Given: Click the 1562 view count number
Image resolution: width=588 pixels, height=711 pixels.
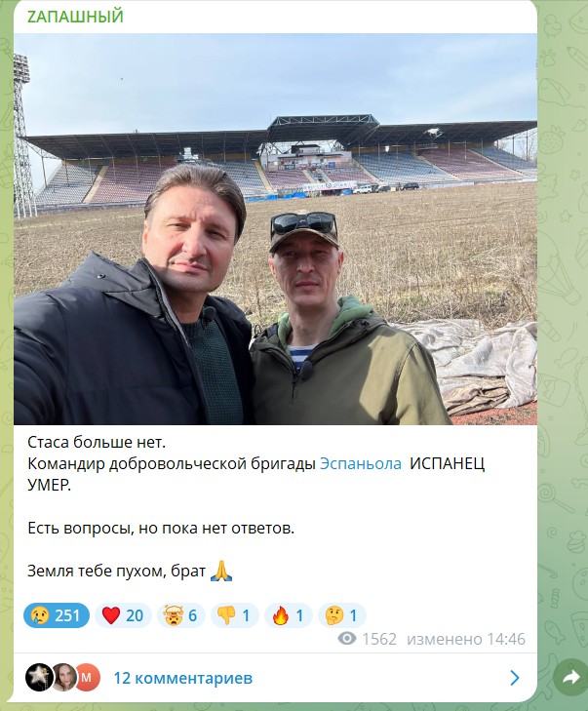Looking at the screenshot, I should pyautogui.click(x=379, y=639).
